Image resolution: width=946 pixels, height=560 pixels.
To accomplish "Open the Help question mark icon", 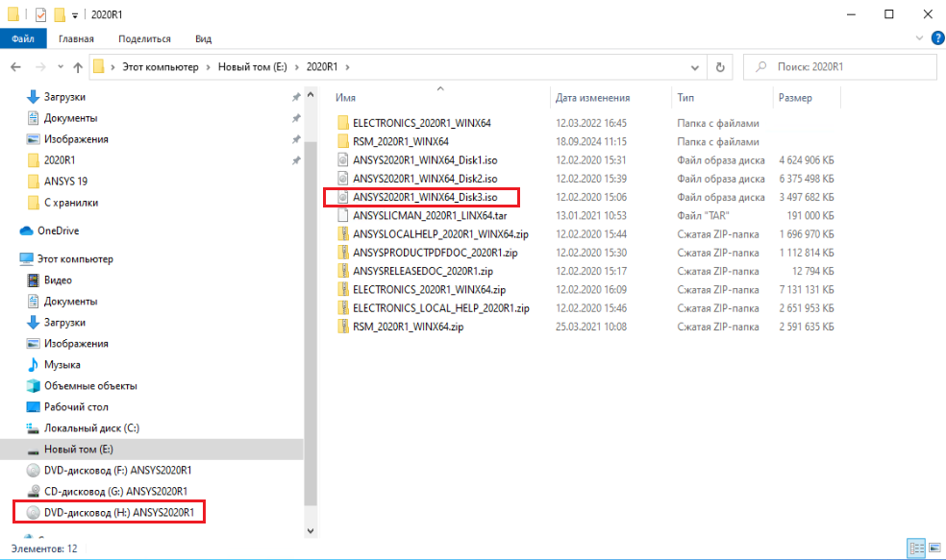I will coord(937,38).
